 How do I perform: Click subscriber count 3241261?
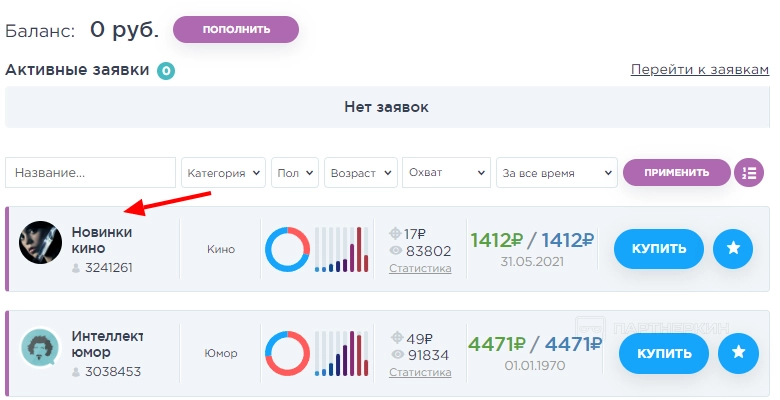coord(108,268)
